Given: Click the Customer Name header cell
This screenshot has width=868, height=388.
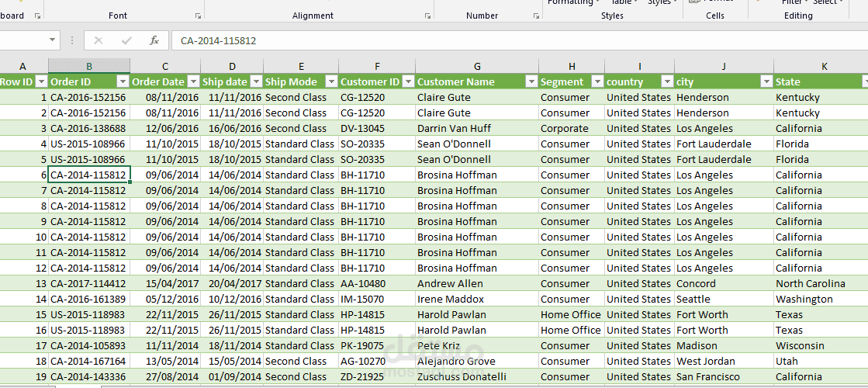Looking at the screenshot, I should (x=476, y=82).
